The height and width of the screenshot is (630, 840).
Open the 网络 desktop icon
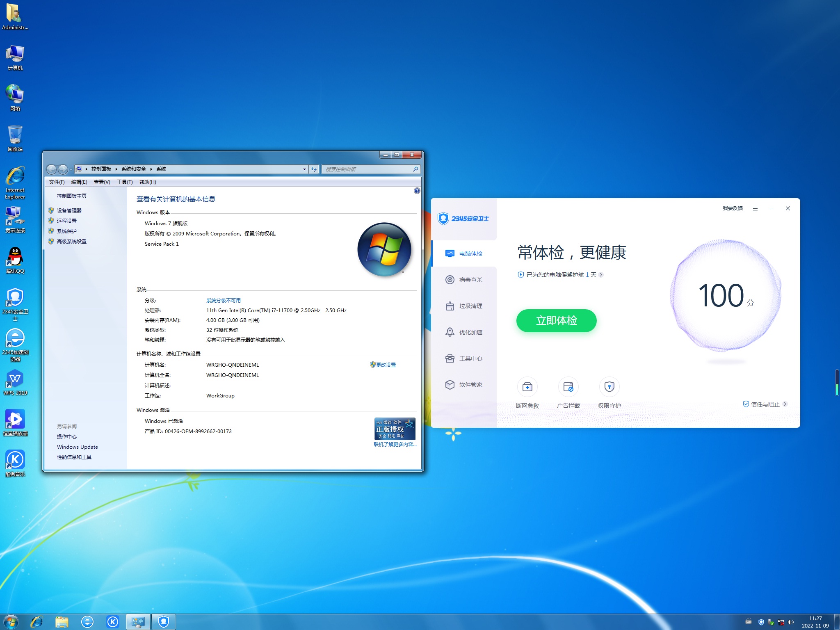tap(15, 98)
